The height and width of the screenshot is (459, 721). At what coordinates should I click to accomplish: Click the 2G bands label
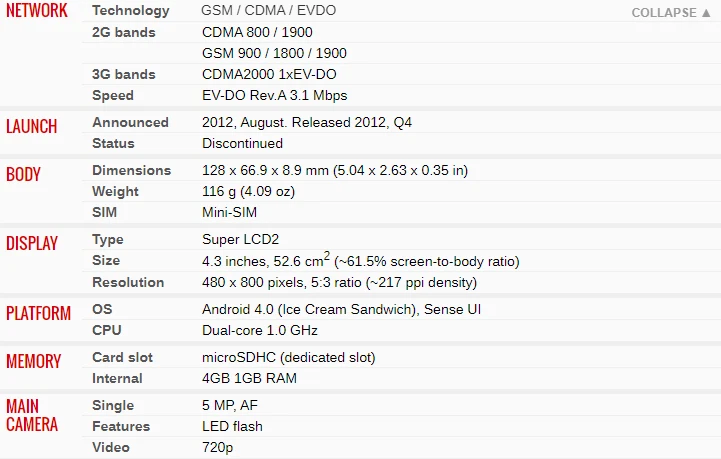click(124, 32)
